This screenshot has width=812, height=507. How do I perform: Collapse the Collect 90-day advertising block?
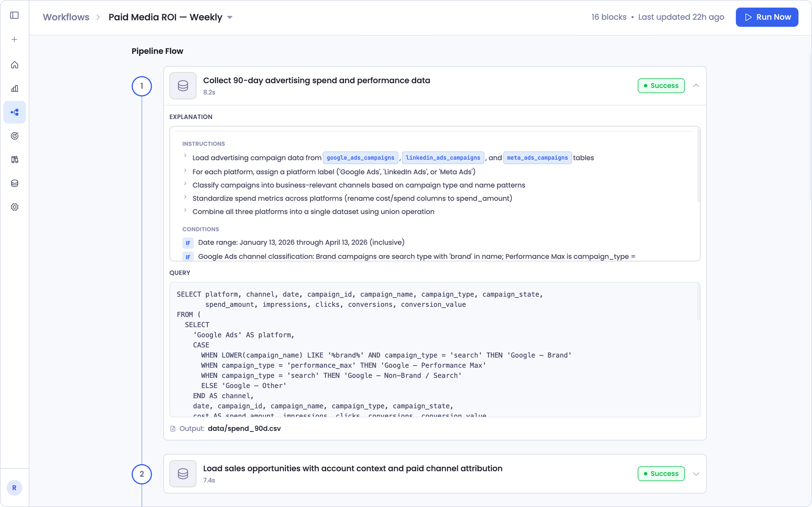pos(696,86)
